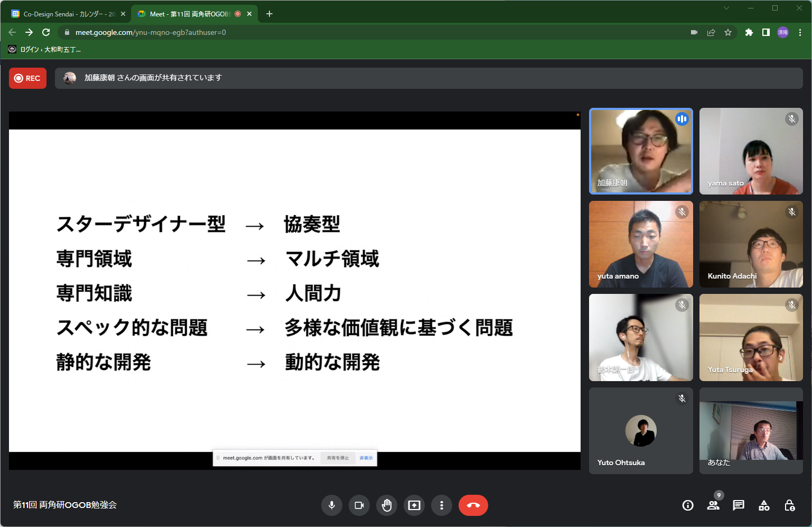Expand the tab search chevron in title bar
Screen dimensions: 812x527
(x=726, y=8)
